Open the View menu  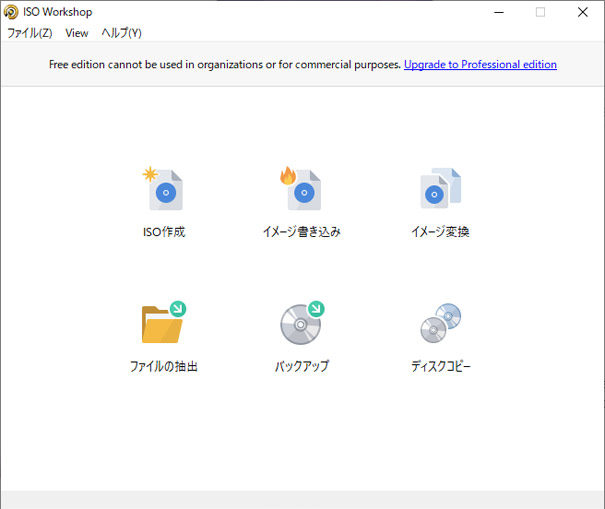coord(77,33)
